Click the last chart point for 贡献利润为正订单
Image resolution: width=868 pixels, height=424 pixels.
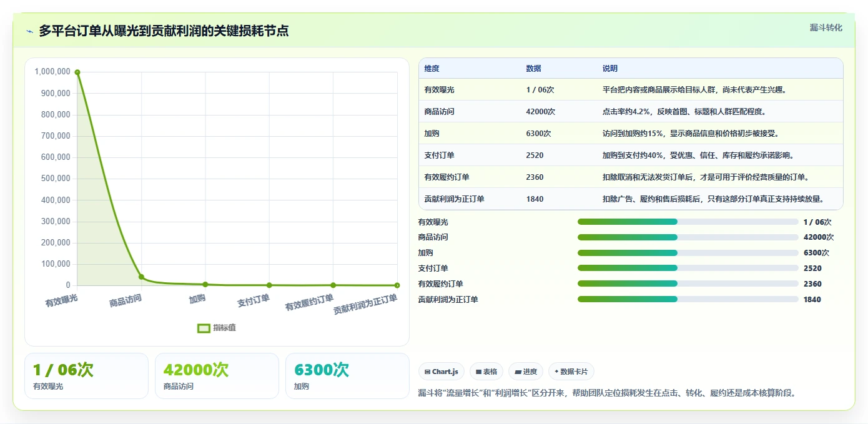(397, 285)
